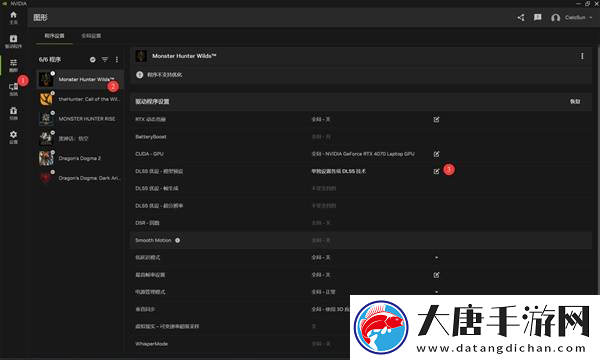The image size is (600, 360).
Task: Select Monster Hunter Wilds in program list
Action: click(80, 79)
